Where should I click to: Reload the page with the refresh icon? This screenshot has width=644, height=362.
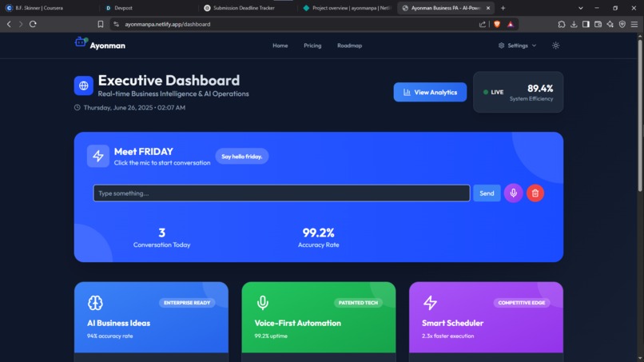coord(33,24)
